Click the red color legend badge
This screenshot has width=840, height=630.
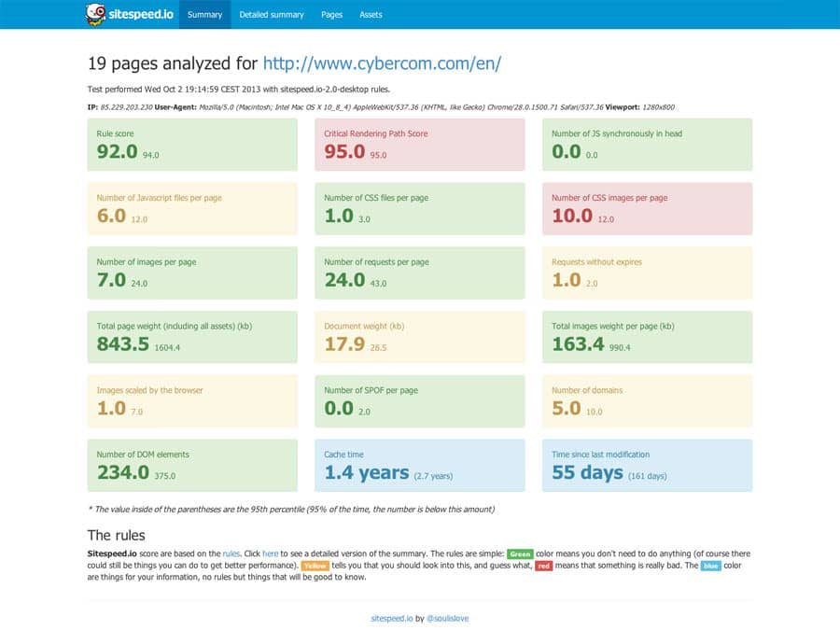(x=543, y=566)
